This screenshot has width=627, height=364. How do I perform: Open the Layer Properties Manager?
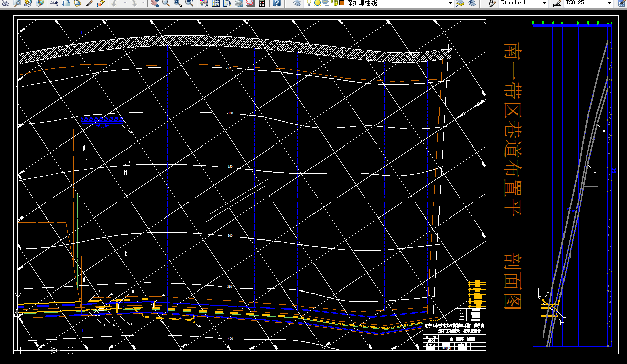297,3
